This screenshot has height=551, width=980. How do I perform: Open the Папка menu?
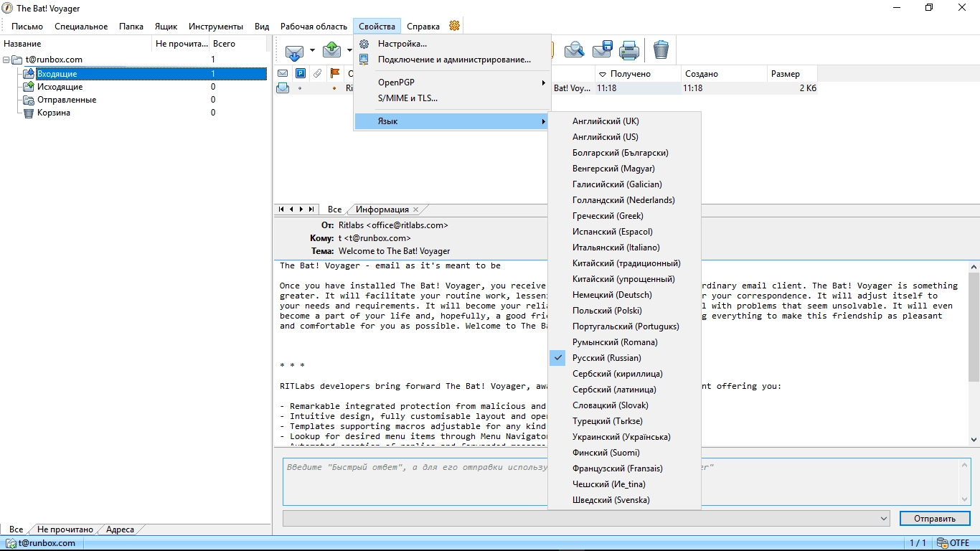[x=131, y=27]
